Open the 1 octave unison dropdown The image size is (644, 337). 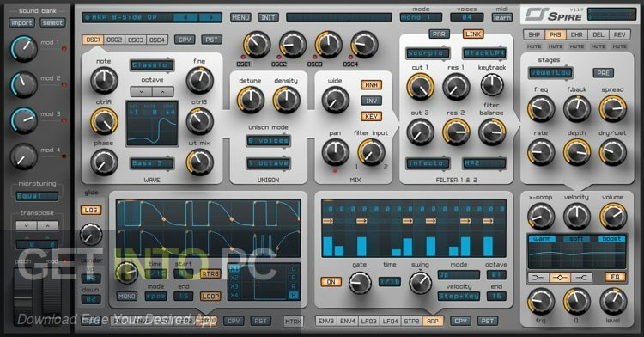pyautogui.click(x=268, y=163)
